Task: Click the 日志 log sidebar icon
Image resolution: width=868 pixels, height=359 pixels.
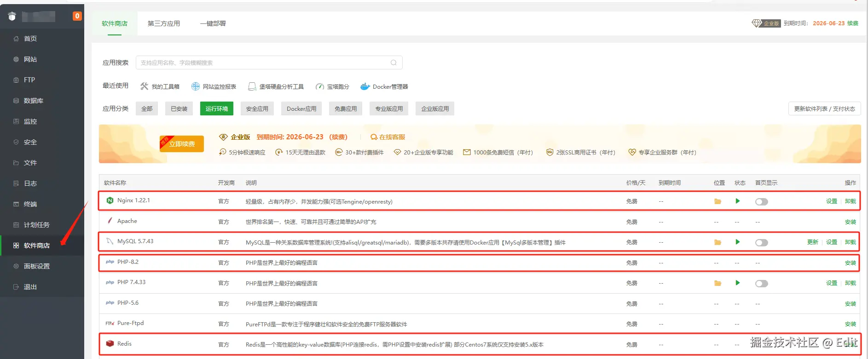Action: click(16, 183)
